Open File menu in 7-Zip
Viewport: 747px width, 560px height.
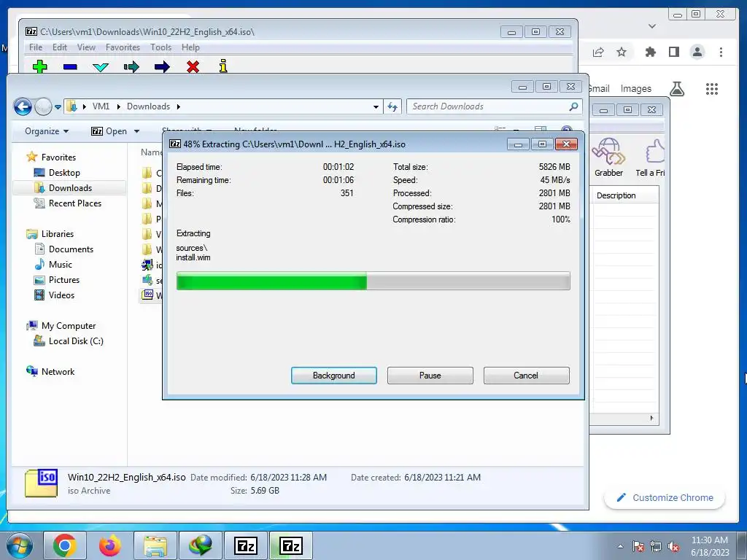coord(36,47)
